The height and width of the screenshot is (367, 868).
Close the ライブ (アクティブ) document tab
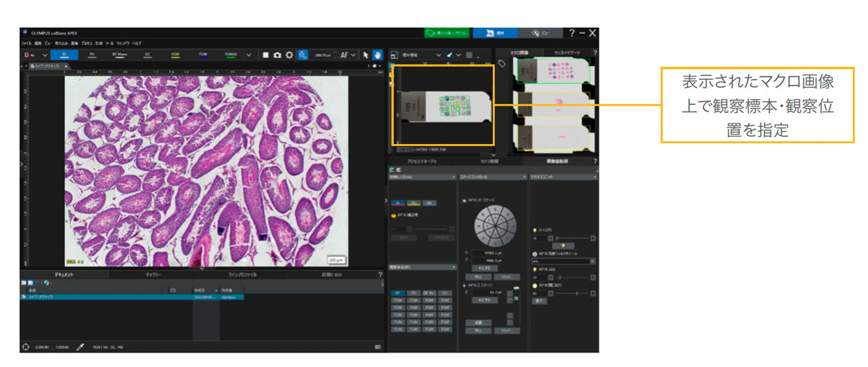point(65,66)
